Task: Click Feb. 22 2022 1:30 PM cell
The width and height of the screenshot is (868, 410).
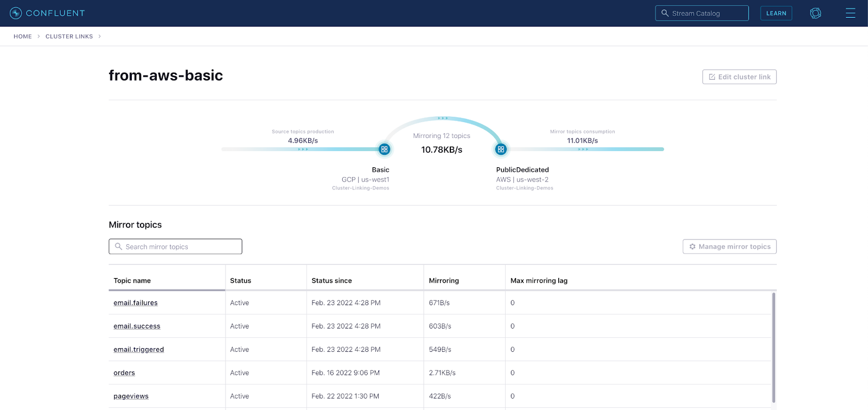Action: click(x=345, y=396)
